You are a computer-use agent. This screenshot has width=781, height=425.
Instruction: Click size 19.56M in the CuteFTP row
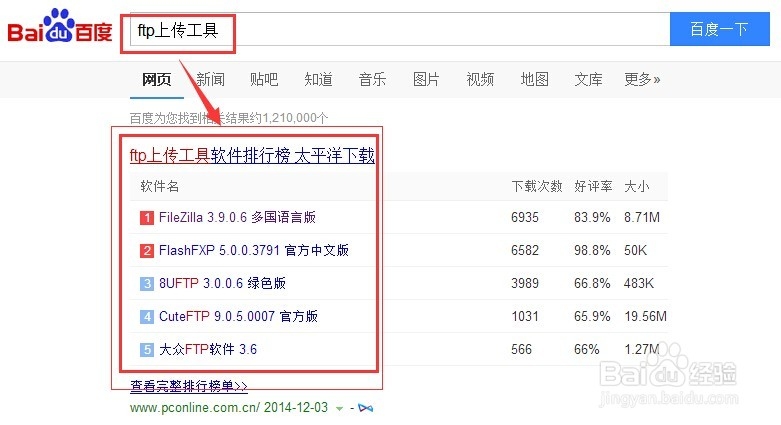pyautogui.click(x=646, y=316)
